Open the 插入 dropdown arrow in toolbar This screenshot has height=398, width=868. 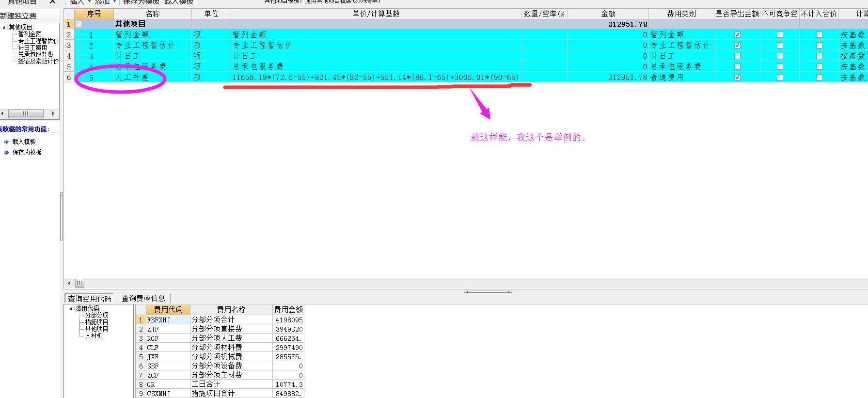[89, 2]
